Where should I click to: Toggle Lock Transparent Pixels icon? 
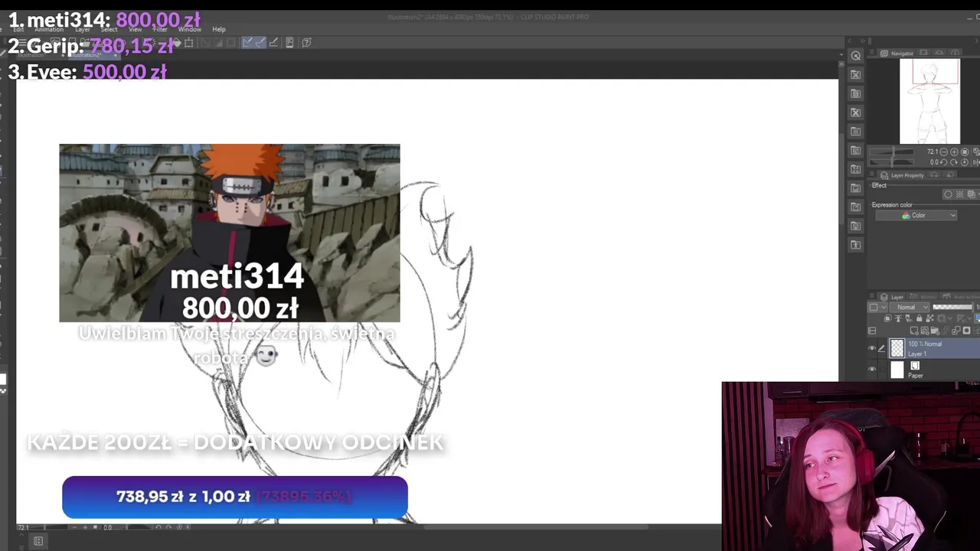[x=929, y=318]
